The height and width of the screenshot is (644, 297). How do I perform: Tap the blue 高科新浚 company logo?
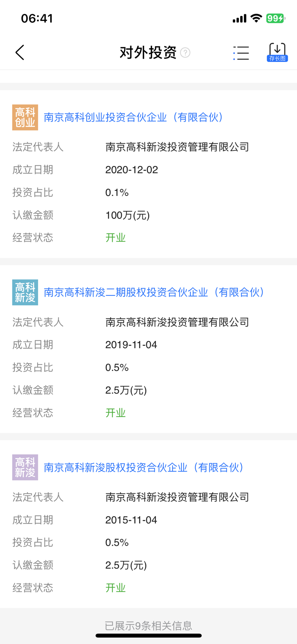25,292
